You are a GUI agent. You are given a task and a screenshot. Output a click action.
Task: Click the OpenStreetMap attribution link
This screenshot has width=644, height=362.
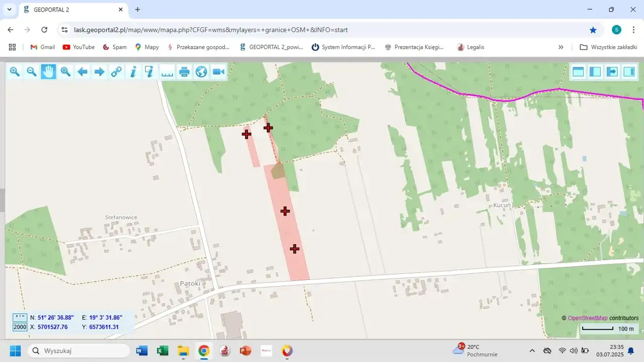click(x=587, y=318)
